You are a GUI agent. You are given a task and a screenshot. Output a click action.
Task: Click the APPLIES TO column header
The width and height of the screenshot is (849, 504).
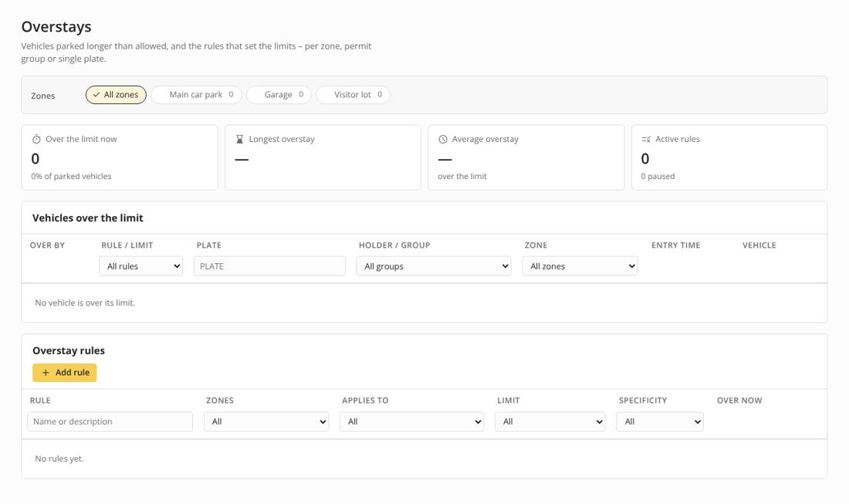coord(365,401)
